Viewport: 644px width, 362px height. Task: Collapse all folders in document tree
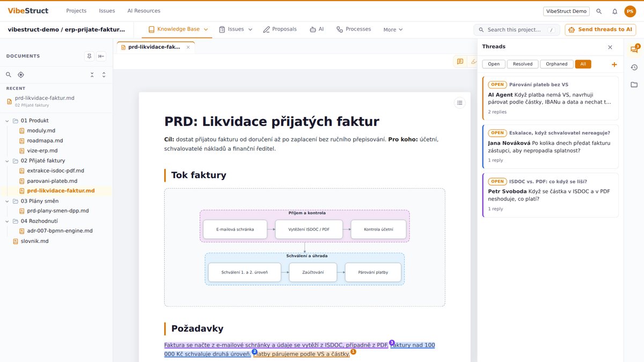(92, 75)
